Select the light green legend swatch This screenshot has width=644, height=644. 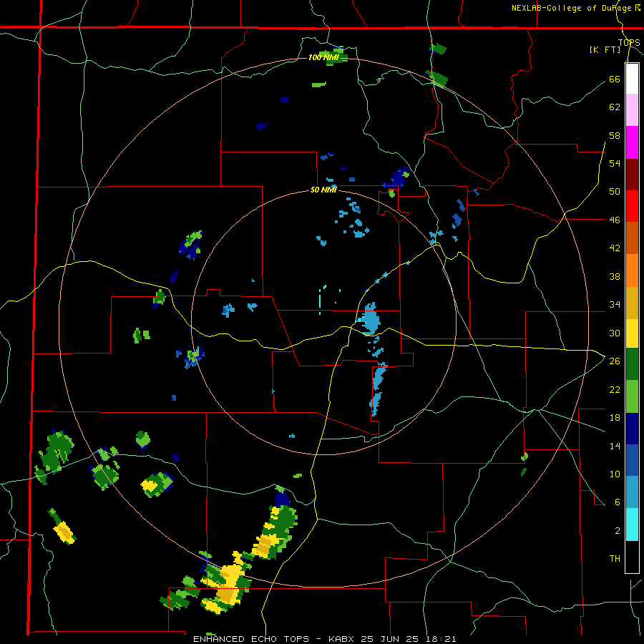[x=632, y=396]
